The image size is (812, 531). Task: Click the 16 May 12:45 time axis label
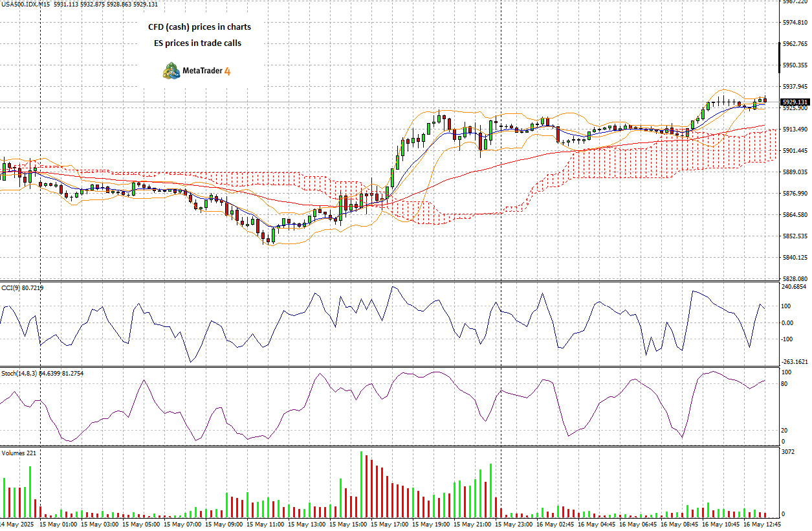pyautogui.click(x=762, y=524)
